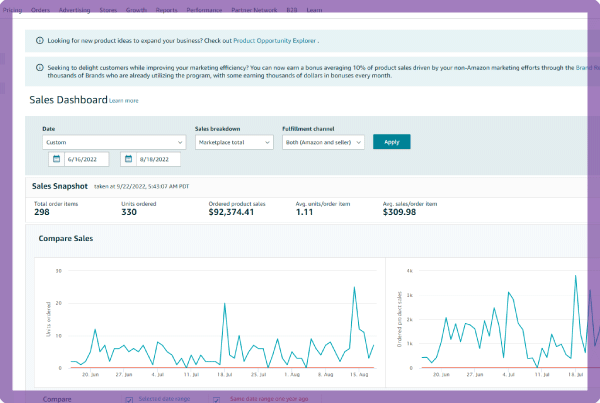600x403 pixels.
Task: Toggle the Same date range one year ago checkbox
Action: tap(217, 398)
